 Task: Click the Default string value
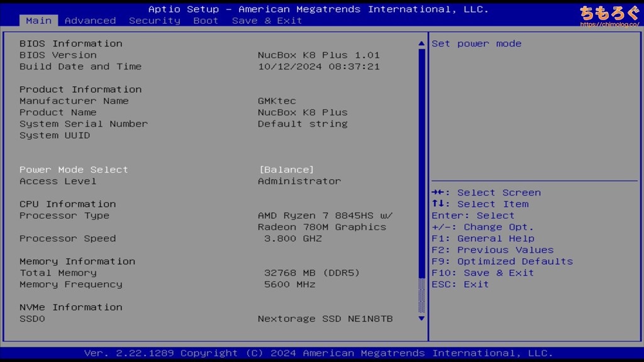tap(303, 124)
